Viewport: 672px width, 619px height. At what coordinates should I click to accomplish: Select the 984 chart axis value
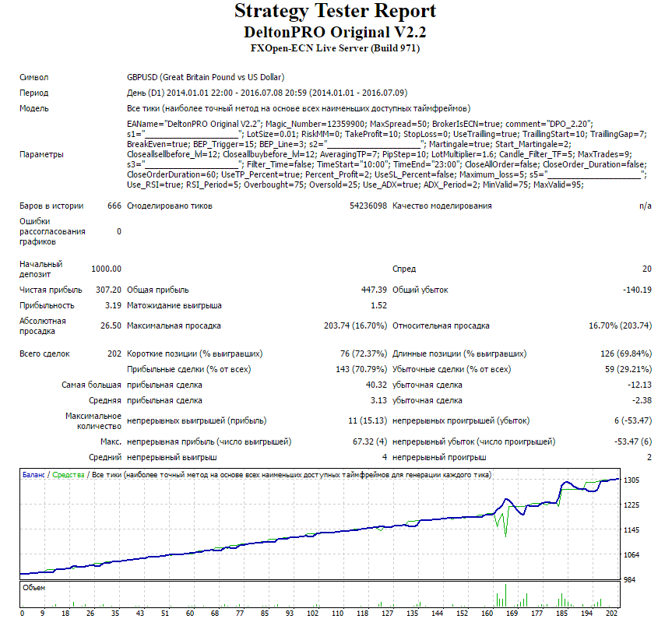pos(630,579)
